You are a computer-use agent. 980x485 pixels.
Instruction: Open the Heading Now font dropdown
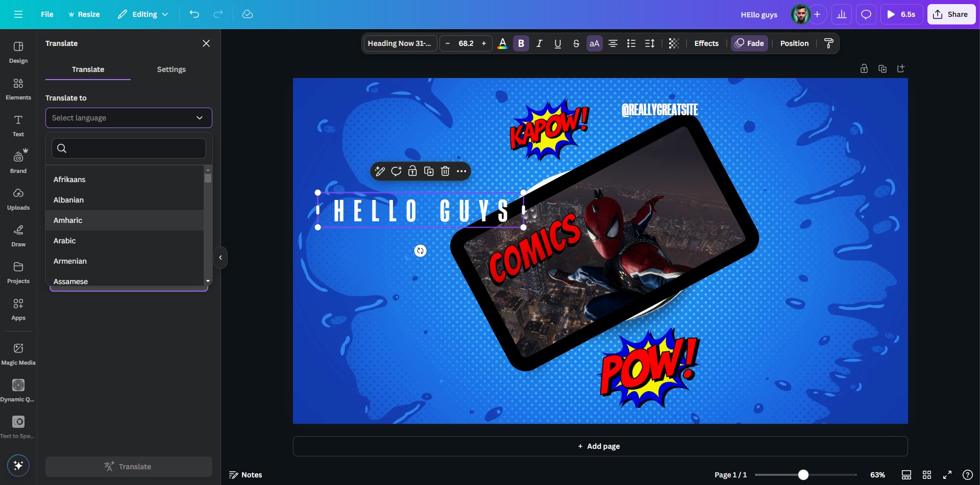click(400, 43)
